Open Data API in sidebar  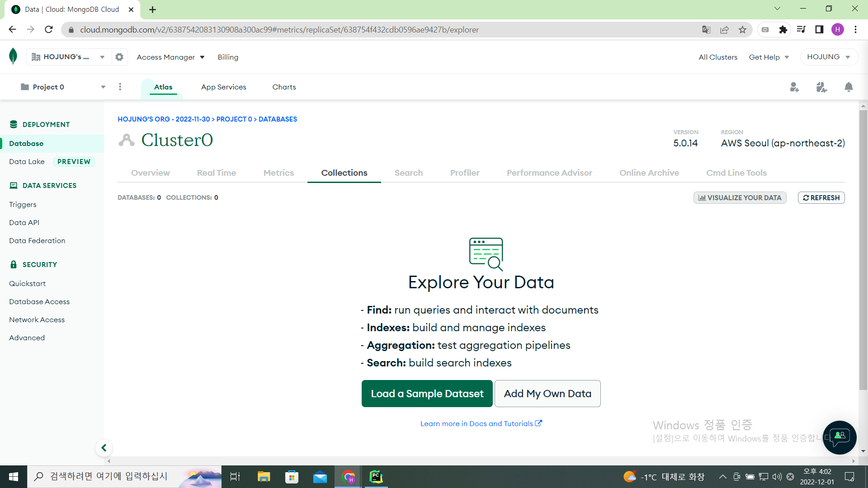[24, 222]
